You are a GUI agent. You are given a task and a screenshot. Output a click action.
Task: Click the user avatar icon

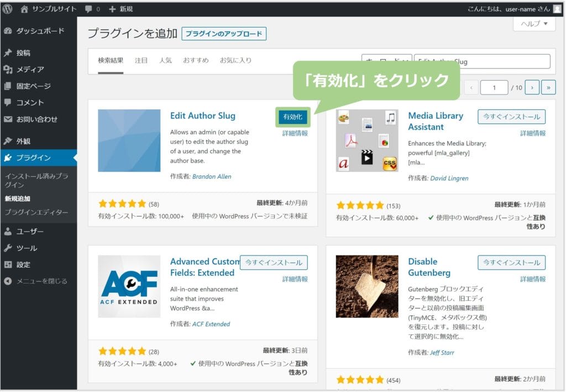[x=557, y=9]
